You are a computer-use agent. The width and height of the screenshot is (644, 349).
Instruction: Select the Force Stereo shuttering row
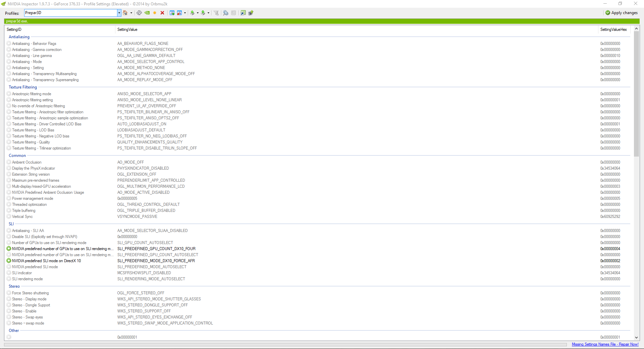(318, 293)
